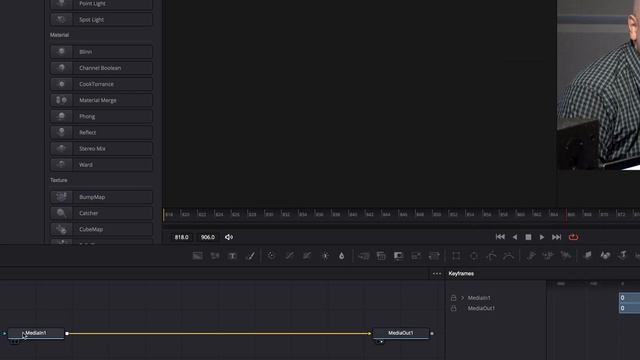Click the Keyframes panel title
The image size is (640, 360).
pyautogui.click(x=461, y=273)
